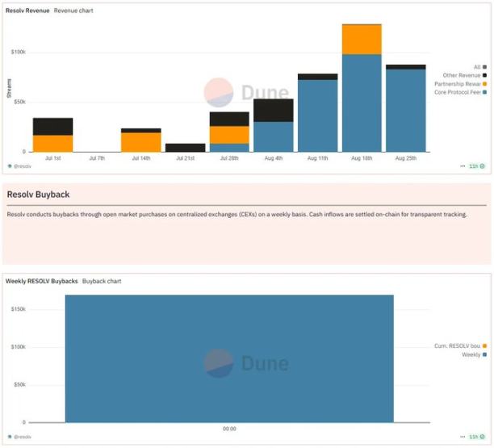Click the black segment of Aug 4th bar

(274, 110)
